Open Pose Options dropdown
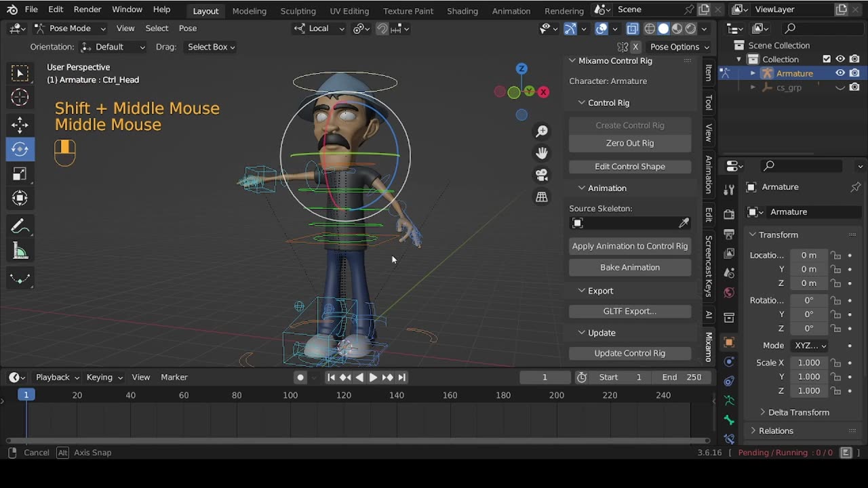 [x=679, y=47]
